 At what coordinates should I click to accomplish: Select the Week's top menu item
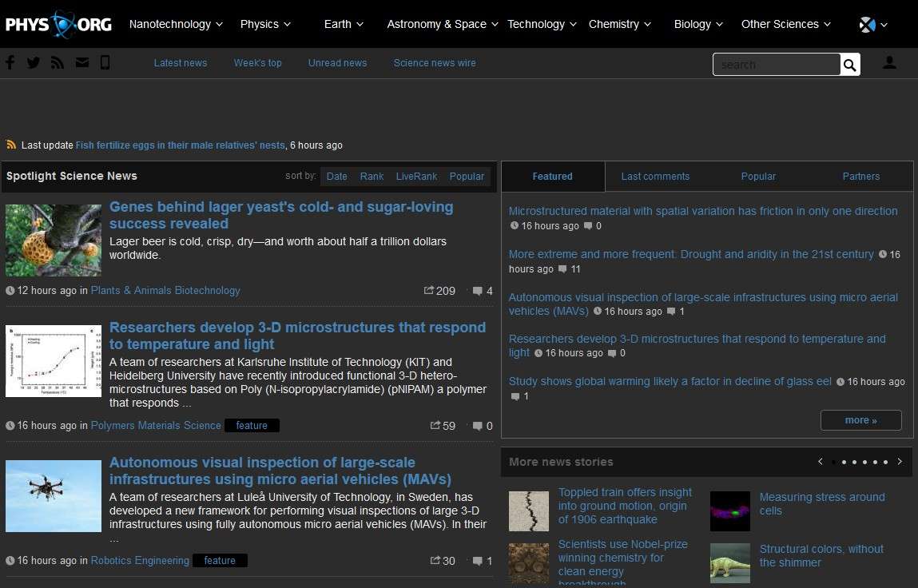[x=257, y=62]
